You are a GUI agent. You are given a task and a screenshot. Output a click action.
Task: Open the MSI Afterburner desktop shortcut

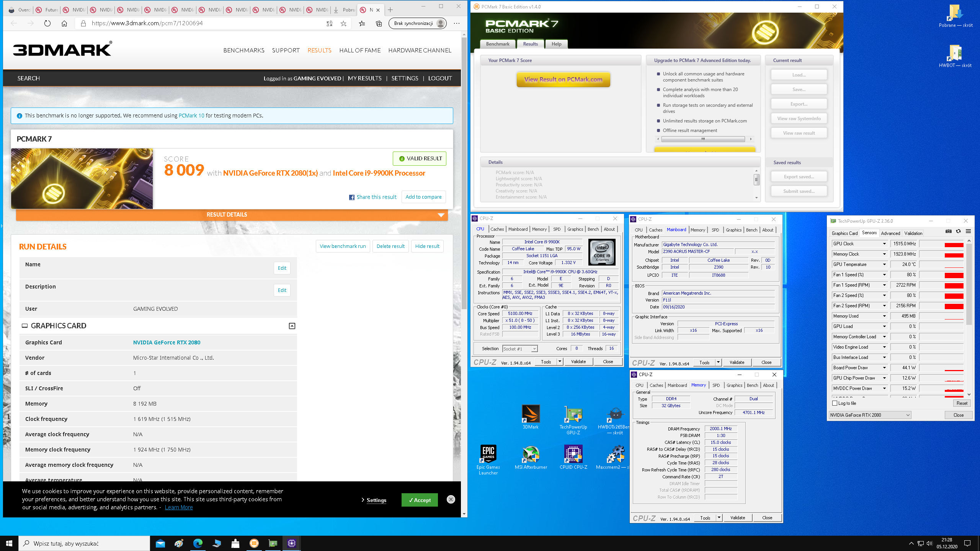[531, 457]
